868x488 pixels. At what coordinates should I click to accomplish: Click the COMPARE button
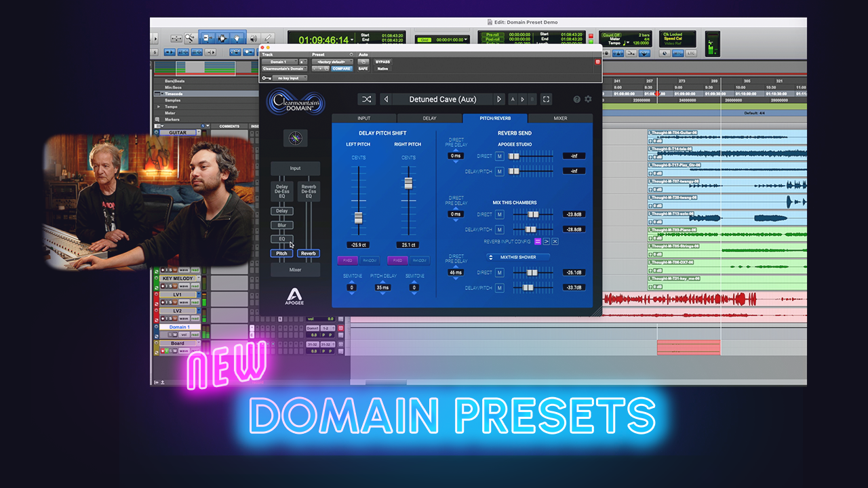342,68
